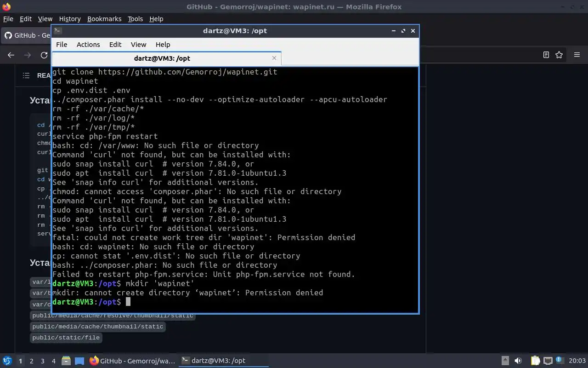Image resolution: width=588 pixels, height=368 pixels.
Task: Click the 'cp .env.dist .env' terminal line
Action: [91, 90]
